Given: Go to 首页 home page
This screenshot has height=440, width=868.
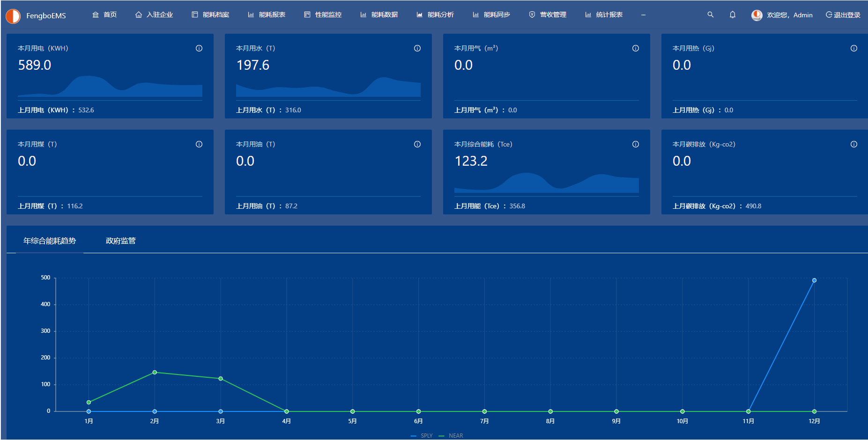Looking at the screenshot, I should 104,15.
